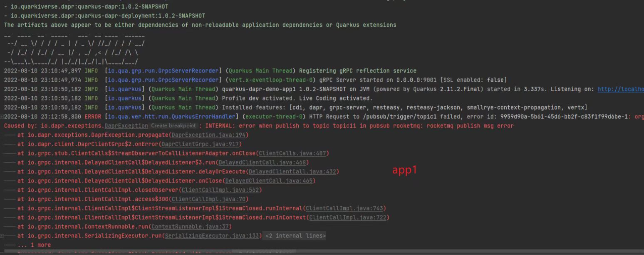Click the "smallrye-context-propagation" feature name
The width and height of the screenshot is (644, 255).
(x=514, y=107)
